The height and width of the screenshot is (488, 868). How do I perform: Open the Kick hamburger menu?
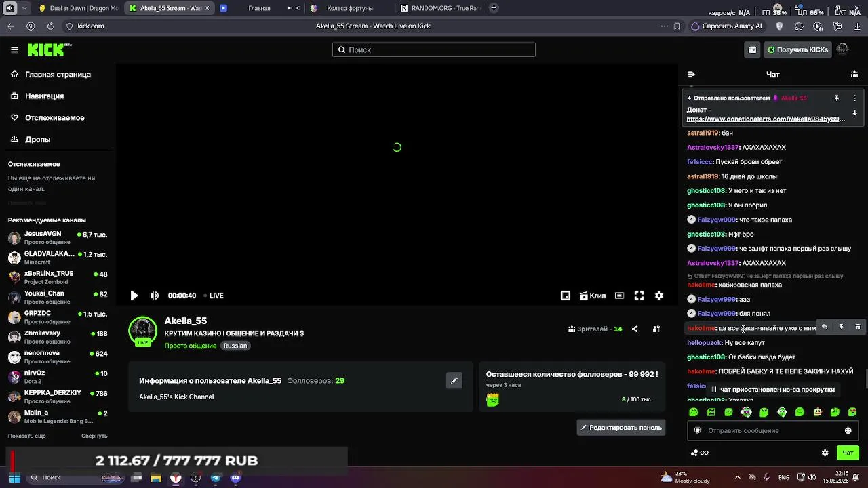(14, 49)
